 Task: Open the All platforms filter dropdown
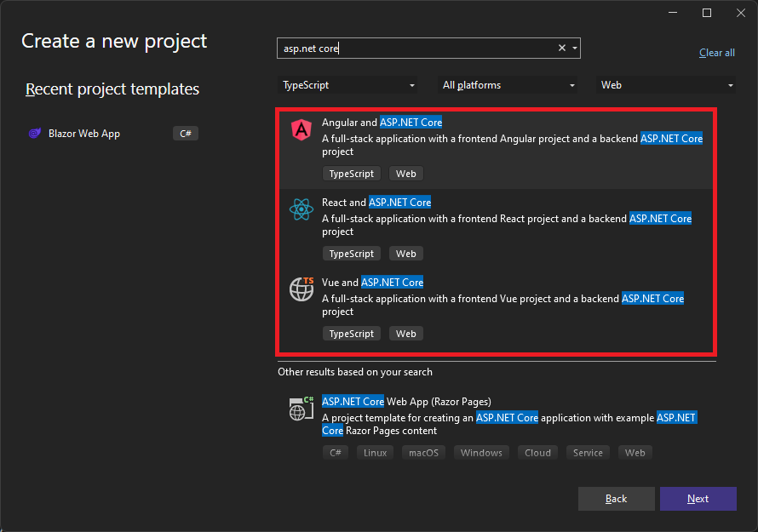click(508, 85)
